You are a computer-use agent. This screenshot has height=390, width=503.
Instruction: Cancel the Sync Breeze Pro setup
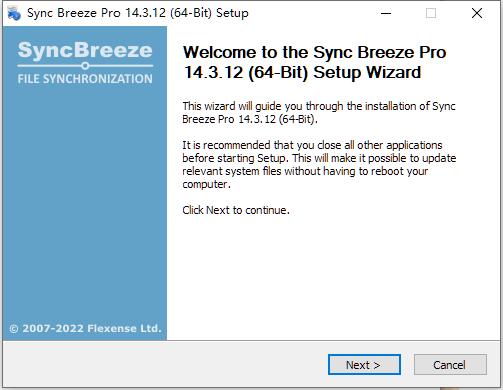(450, 365)
